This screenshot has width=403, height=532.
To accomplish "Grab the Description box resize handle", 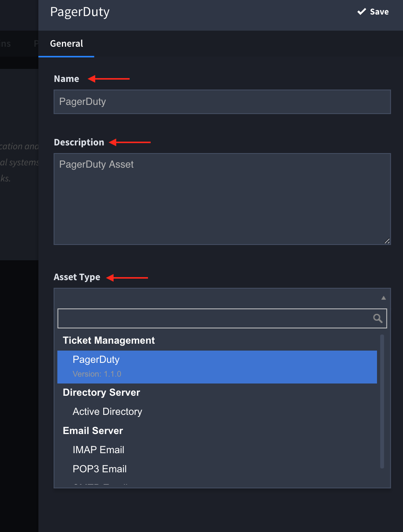I will pos(387,241).
